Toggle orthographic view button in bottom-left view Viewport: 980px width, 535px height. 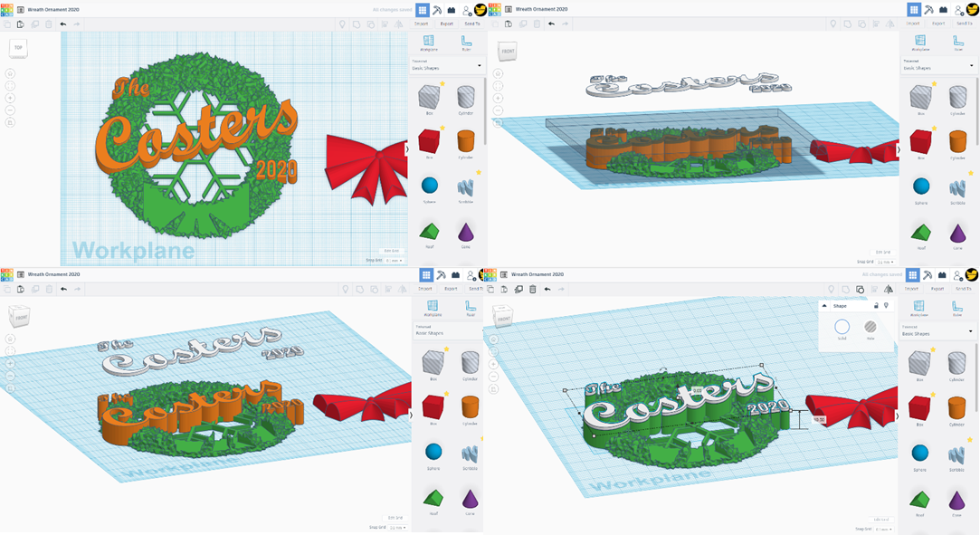tap(10, 388)
